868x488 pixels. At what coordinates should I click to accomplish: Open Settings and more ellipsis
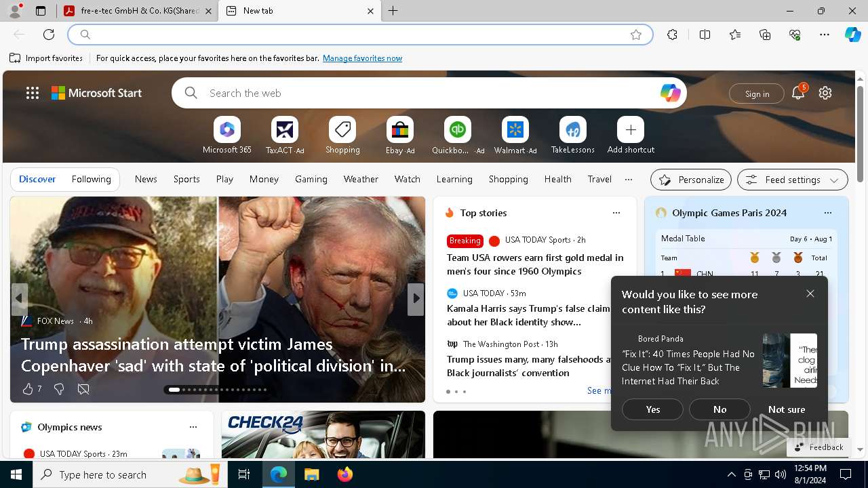point(825,35)
